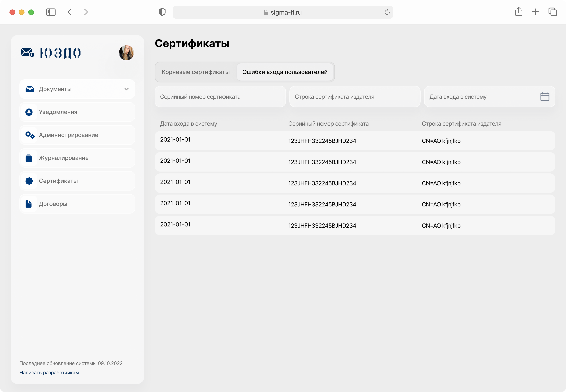Viewport: 566px width, 392px height.
Task: Click the Администрирование gears icon
Action: (30, 135)
